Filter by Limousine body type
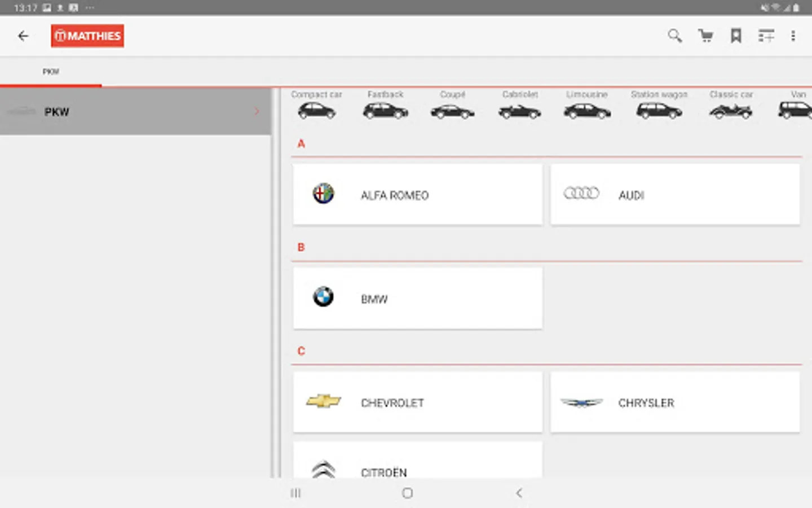Viewport: 812px width, 508px height. click(x=587, y=104)
